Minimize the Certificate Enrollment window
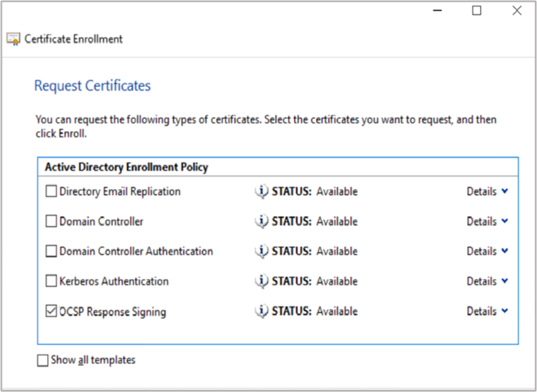537x392 pixels. tap(436, 11)
